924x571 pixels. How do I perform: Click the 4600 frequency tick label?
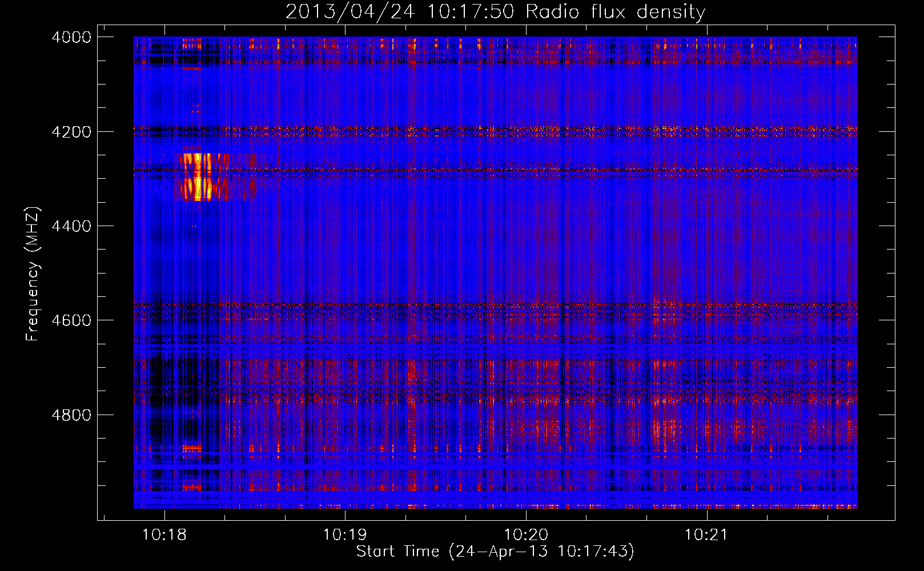71,320
